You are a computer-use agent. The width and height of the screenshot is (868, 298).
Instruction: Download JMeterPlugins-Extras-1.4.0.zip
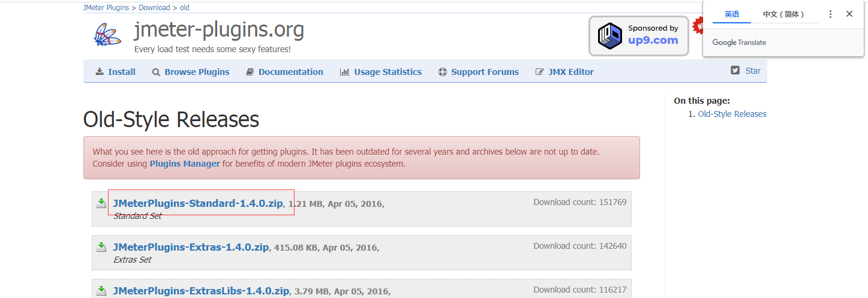point(191,247)
